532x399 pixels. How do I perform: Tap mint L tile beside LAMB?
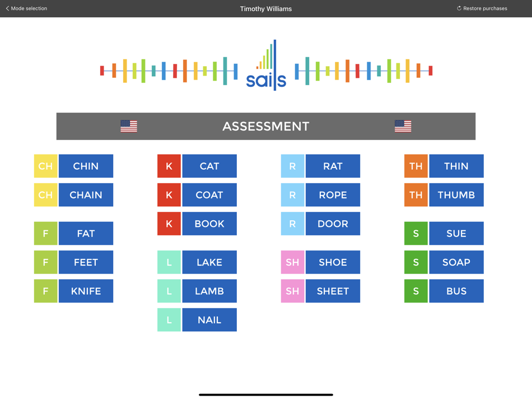coord(169,291)
